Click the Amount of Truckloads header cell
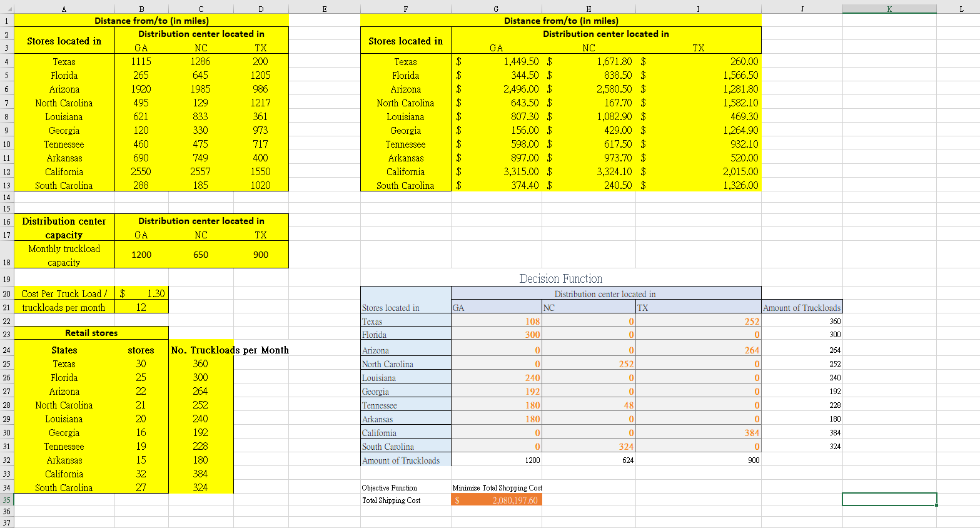Screen dimensions: 980x528 click(x=802, y=307)
